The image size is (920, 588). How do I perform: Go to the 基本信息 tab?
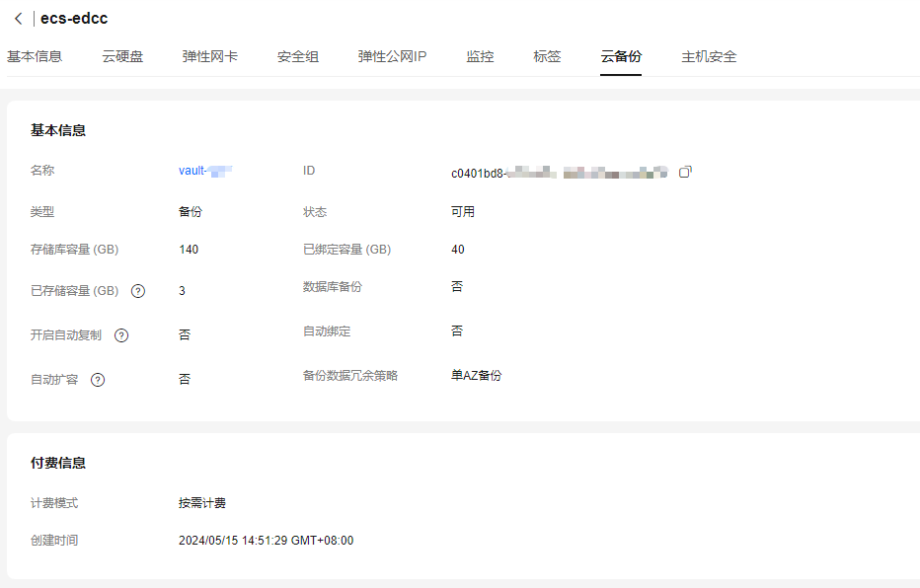click(35, 56)
